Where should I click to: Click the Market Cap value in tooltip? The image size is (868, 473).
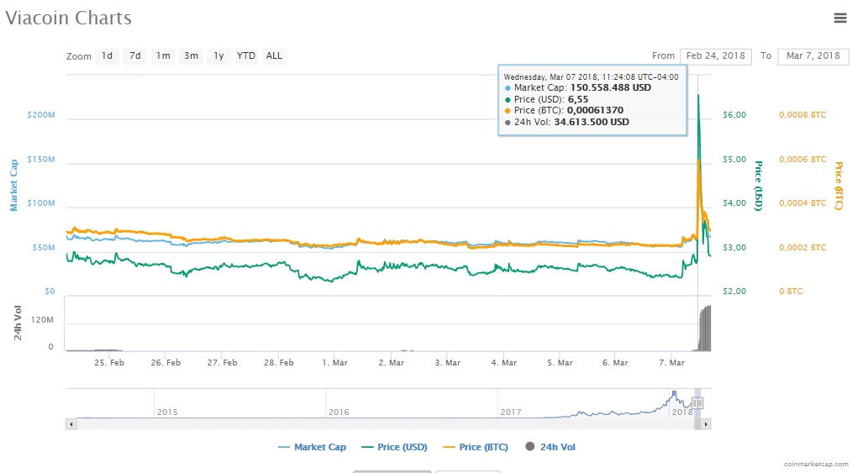tap(611, 88)
